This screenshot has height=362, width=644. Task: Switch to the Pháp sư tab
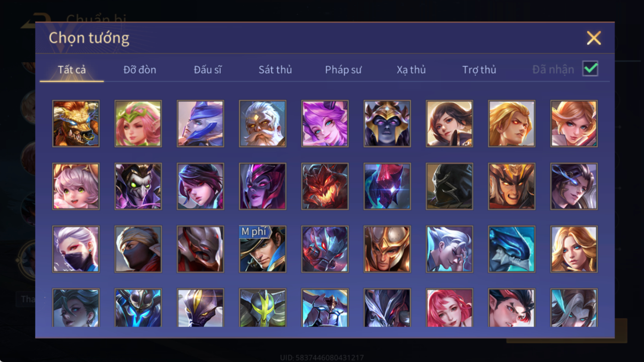tap(343, 70)
